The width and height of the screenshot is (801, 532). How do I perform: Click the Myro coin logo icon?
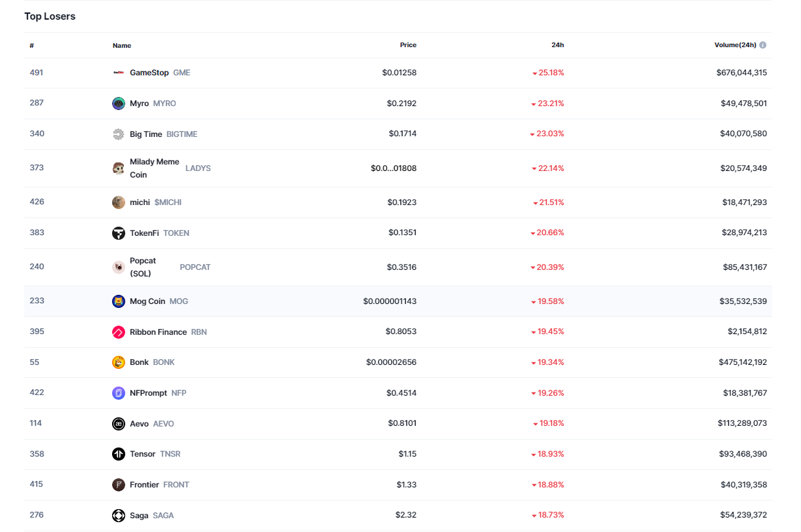tap(118, 104)
